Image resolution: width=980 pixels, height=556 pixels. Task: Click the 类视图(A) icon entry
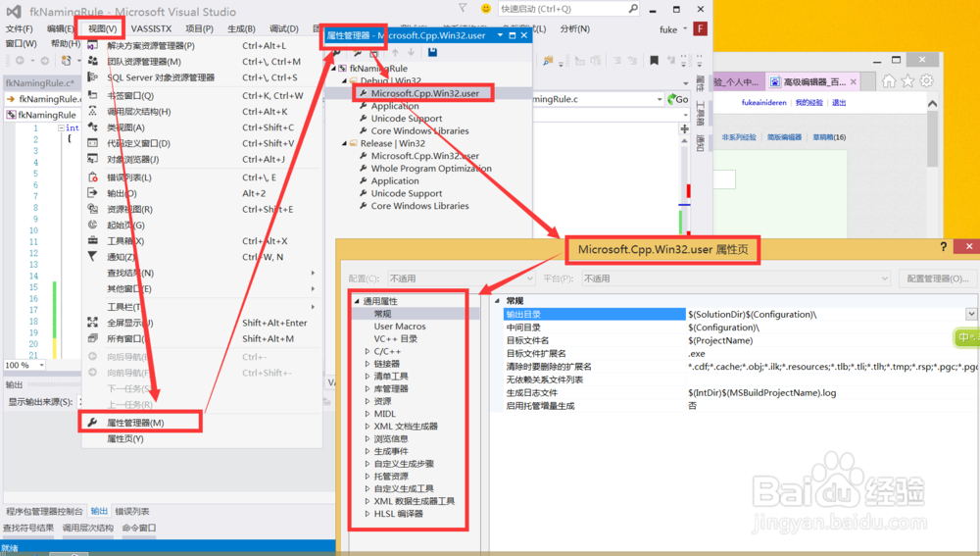[x=92, y=126]
